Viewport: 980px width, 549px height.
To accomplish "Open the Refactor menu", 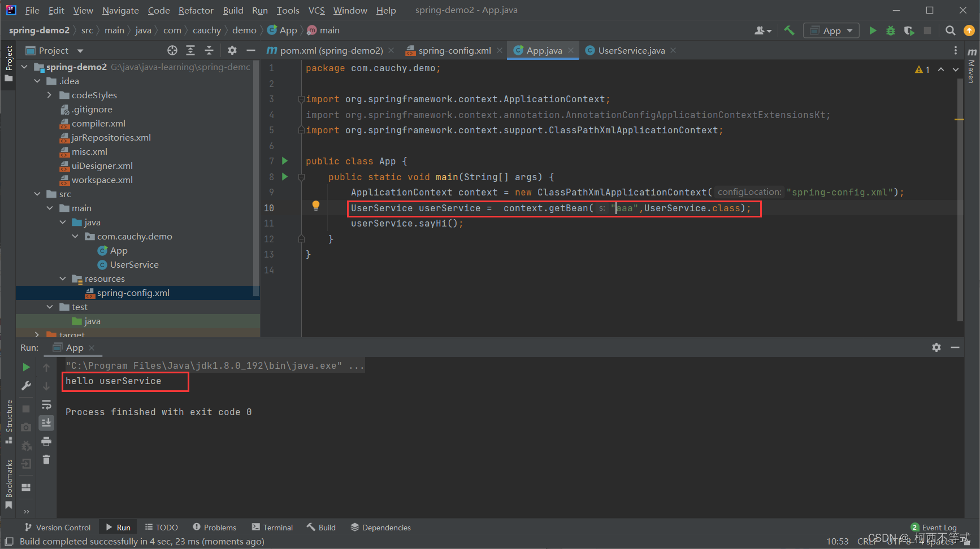I will 196,10.
